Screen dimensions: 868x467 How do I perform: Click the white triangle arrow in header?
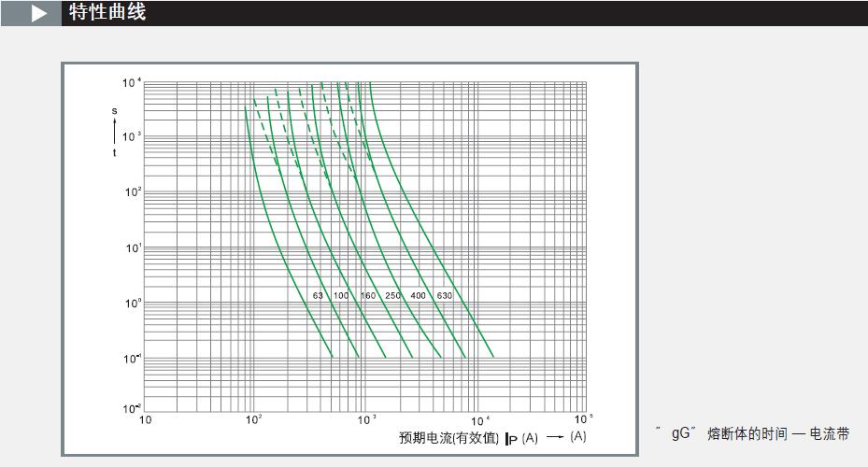[38, 13]
